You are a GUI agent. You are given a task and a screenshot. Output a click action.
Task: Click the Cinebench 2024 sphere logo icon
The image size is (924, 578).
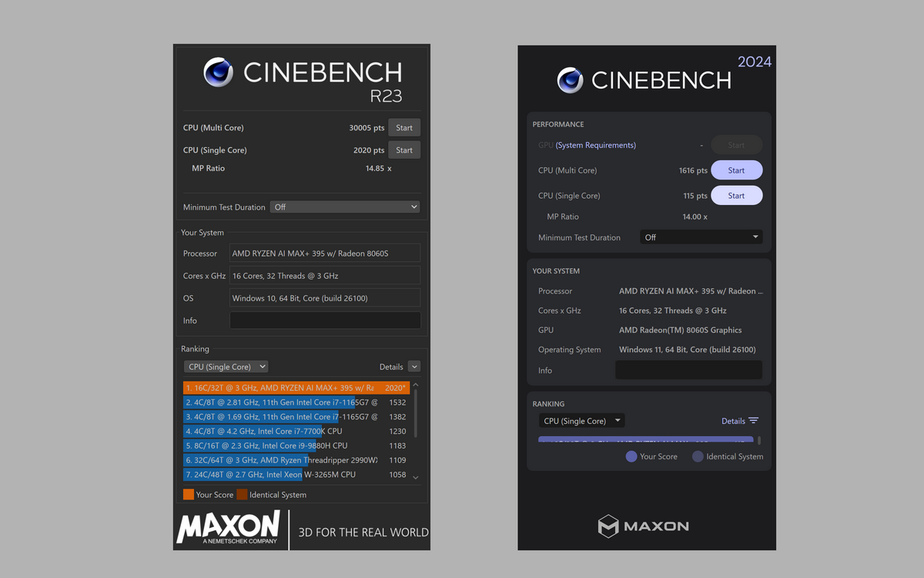(x=571, y=80)
